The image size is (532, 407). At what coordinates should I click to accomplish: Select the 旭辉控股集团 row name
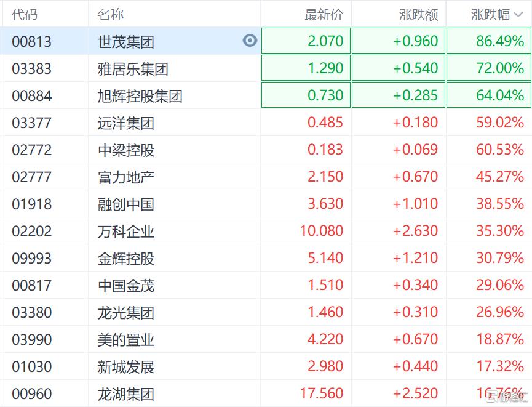coord(140,96)
